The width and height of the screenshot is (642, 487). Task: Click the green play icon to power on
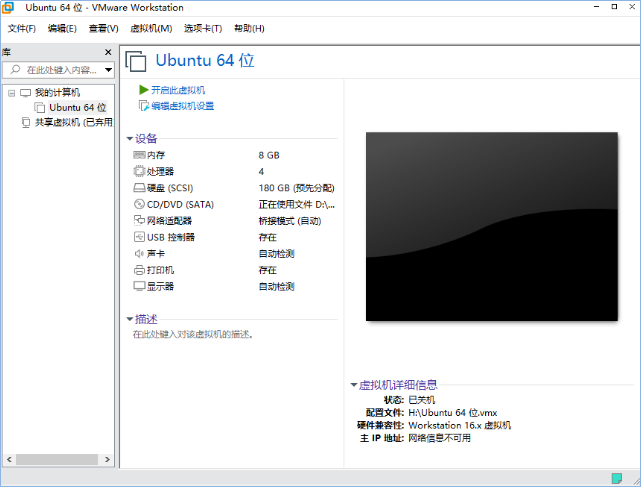[143, 90]
